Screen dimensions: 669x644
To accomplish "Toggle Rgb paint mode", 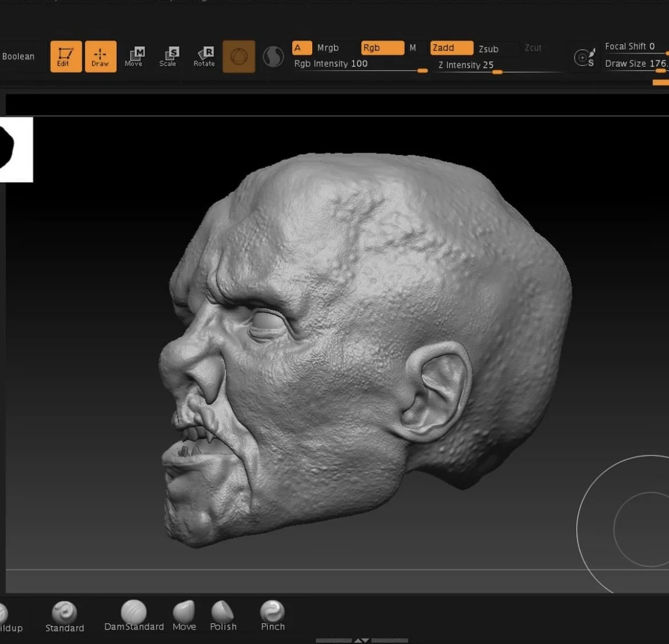I will (383, 48).
